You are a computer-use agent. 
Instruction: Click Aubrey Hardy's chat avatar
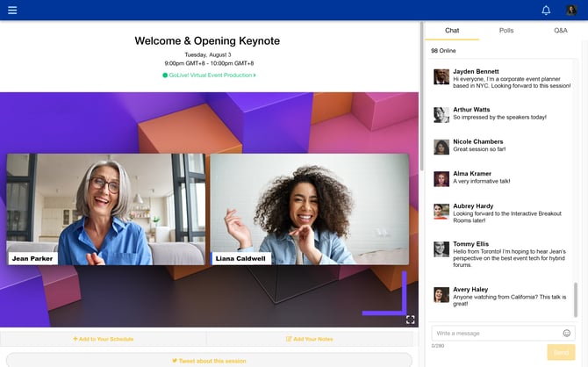click(x=441, y=211)
